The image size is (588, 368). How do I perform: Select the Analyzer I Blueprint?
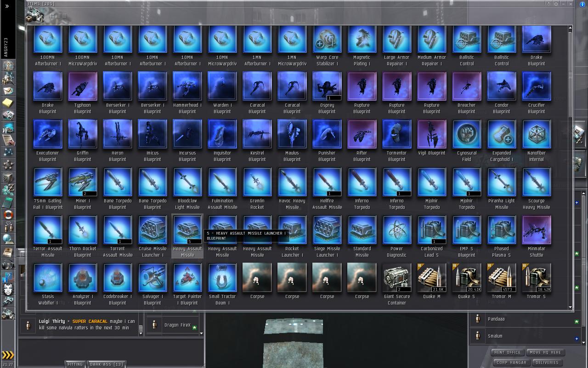tap(83, 284)
